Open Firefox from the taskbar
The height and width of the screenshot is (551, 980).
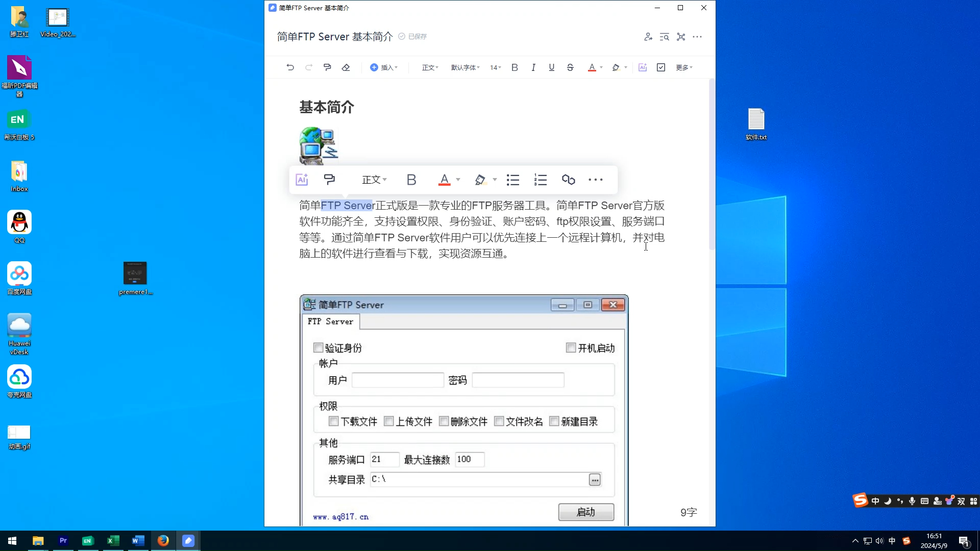click(x=163, y=541)
